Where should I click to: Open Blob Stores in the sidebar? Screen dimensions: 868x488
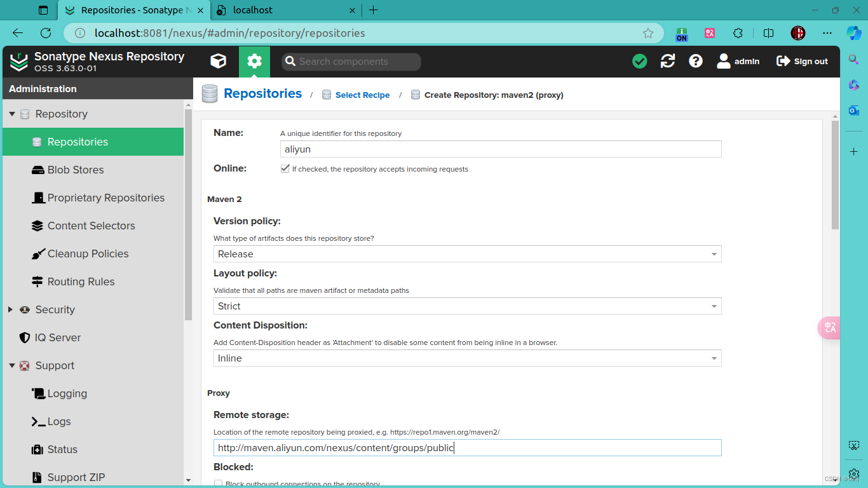coord(93,170)
